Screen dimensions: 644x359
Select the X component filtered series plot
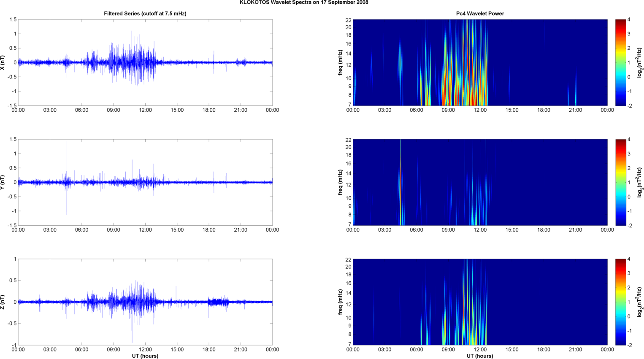tap(145, 62)
